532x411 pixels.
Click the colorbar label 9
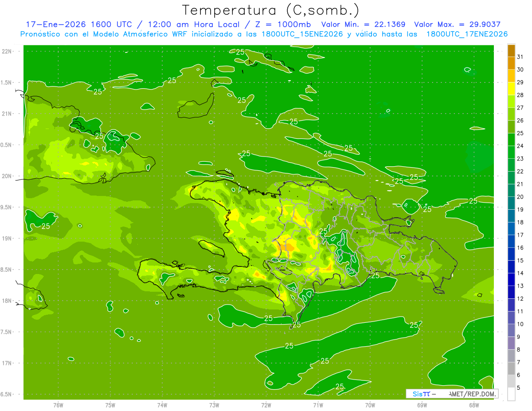[519, 337]
